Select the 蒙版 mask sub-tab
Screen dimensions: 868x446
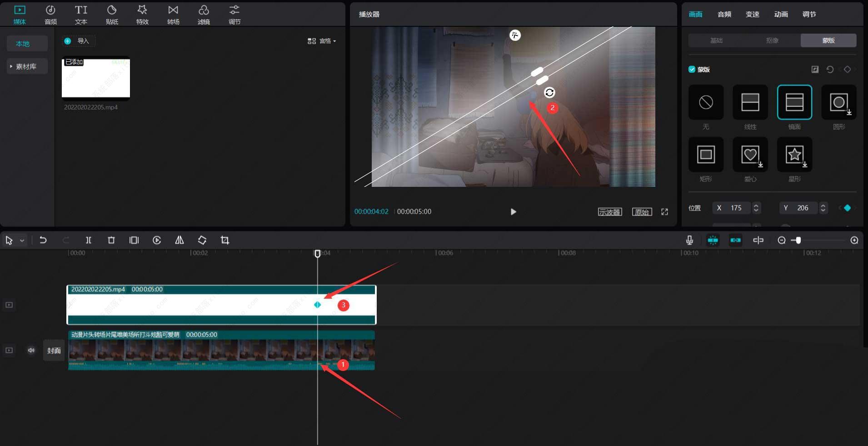pyautogui.click(x=828, y=40)
